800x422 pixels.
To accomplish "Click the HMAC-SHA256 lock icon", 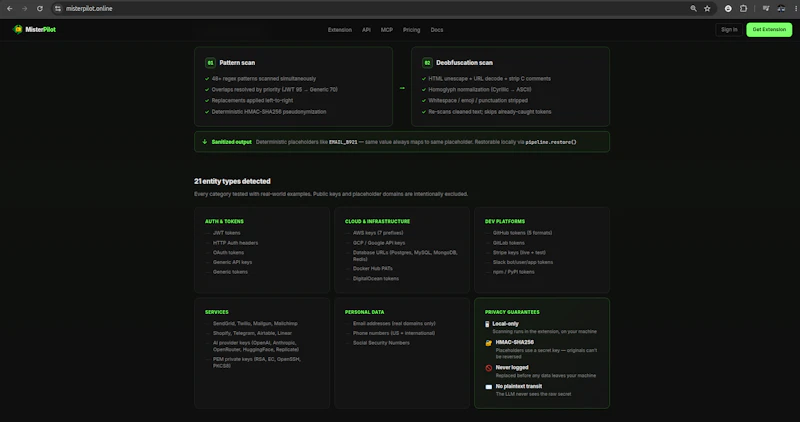I will [488, 343].
